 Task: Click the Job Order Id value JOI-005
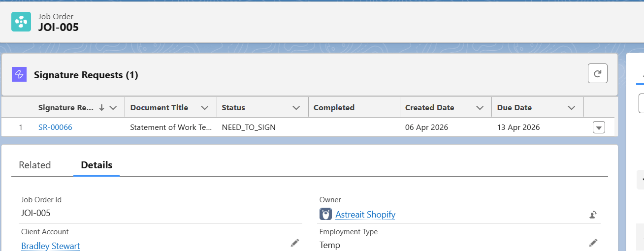pyautogui.click(x=35, y=213)
